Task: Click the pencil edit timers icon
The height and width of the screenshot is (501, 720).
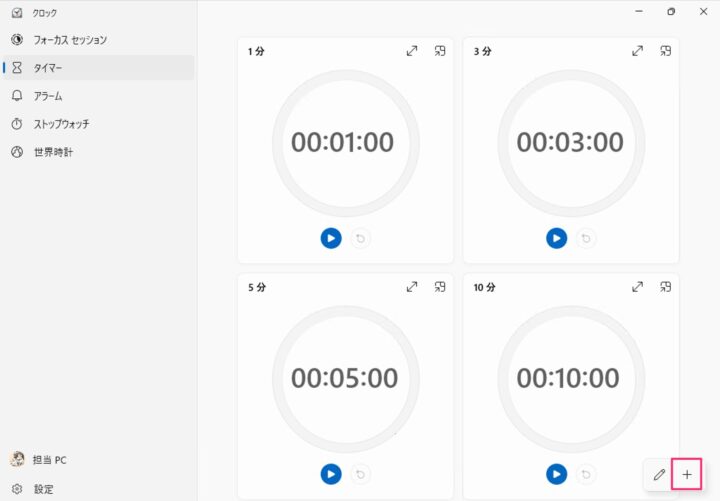Action: pyautogui.click(x=659, y=474)
